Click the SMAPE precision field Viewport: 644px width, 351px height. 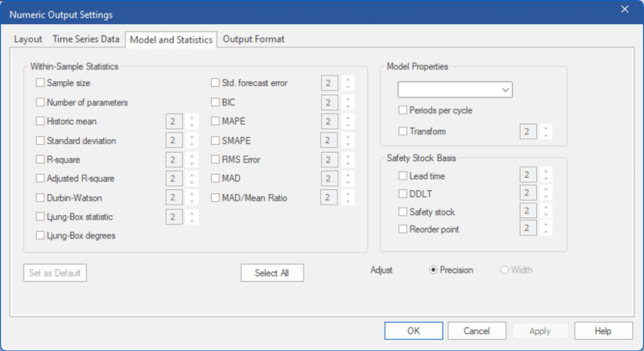(329, 140)
